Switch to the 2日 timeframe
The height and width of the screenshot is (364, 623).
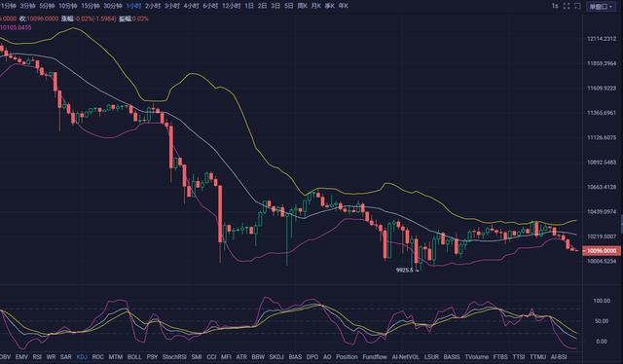(262, 6)
